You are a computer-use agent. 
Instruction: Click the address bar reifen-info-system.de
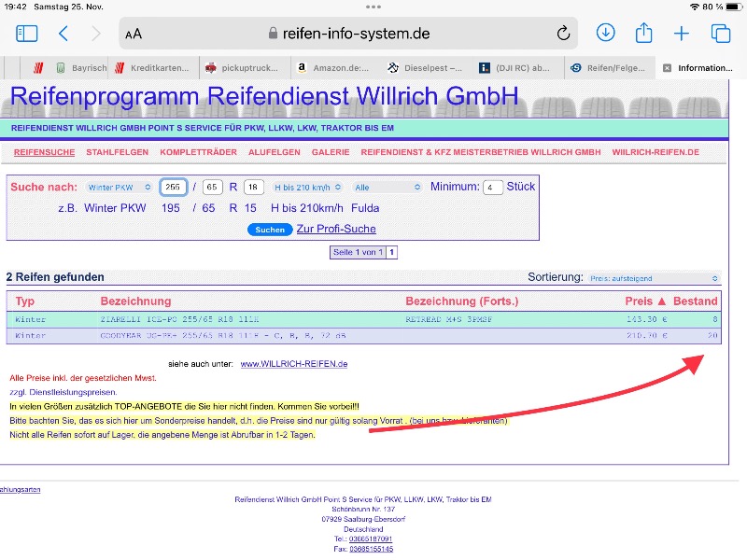pos(348,34)
